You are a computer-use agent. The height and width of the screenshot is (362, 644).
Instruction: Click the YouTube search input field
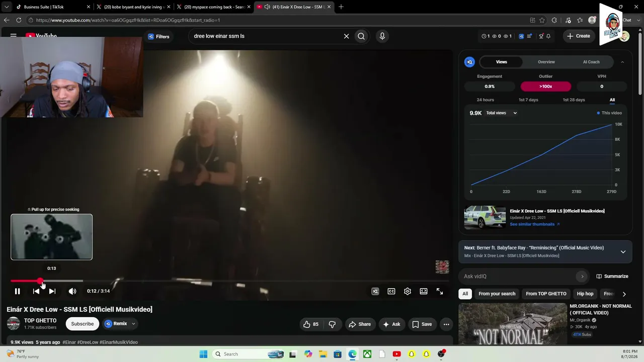(266, 36)
